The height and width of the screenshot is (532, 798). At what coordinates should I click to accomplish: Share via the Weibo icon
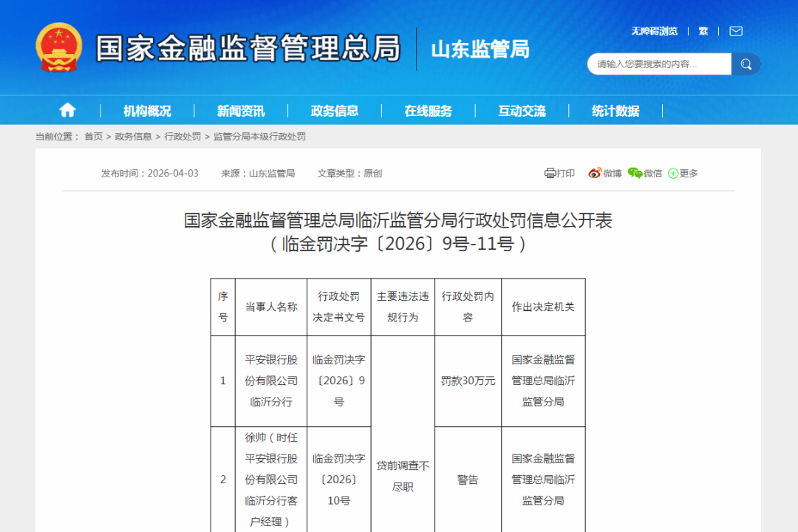(595, 173)
